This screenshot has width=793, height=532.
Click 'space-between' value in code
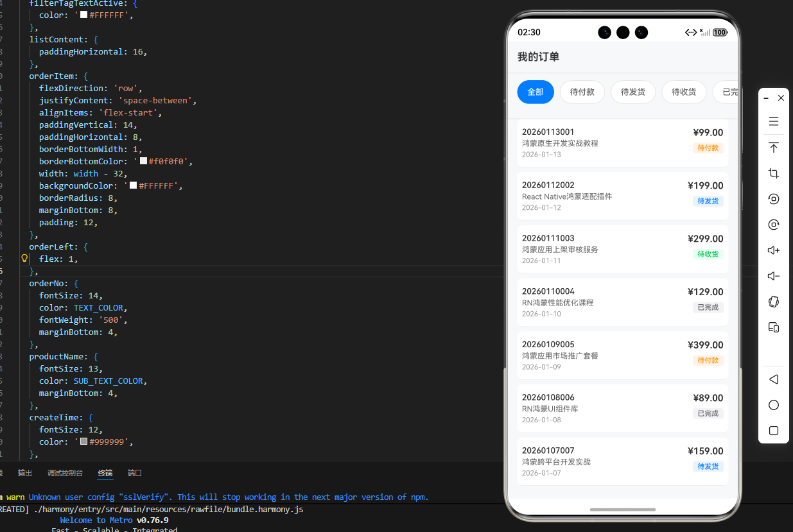[154, 100]
